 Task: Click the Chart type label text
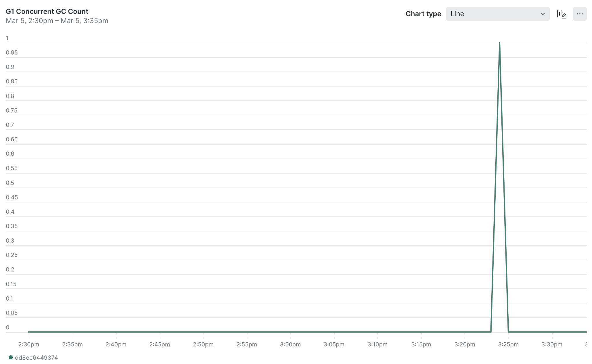(423, 14)
